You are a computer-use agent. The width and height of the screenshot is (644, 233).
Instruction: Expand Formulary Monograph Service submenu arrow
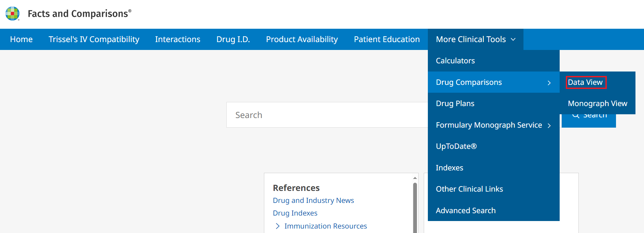[x=549, y=126]
